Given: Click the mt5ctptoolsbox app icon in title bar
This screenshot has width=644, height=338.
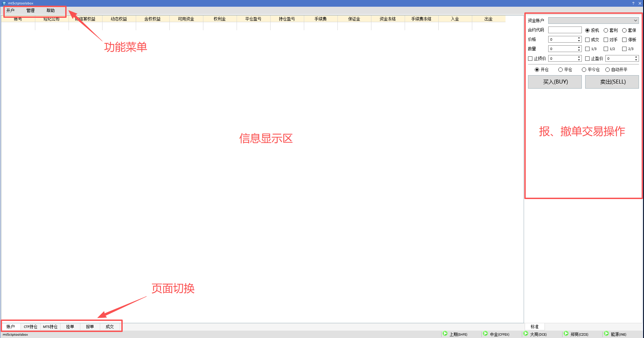Looking at the screenshot, I should tap(4, 3).
